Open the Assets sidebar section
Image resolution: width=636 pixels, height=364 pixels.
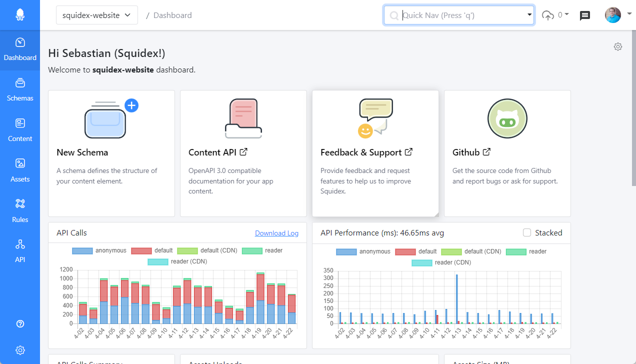(x=20, y=170)
